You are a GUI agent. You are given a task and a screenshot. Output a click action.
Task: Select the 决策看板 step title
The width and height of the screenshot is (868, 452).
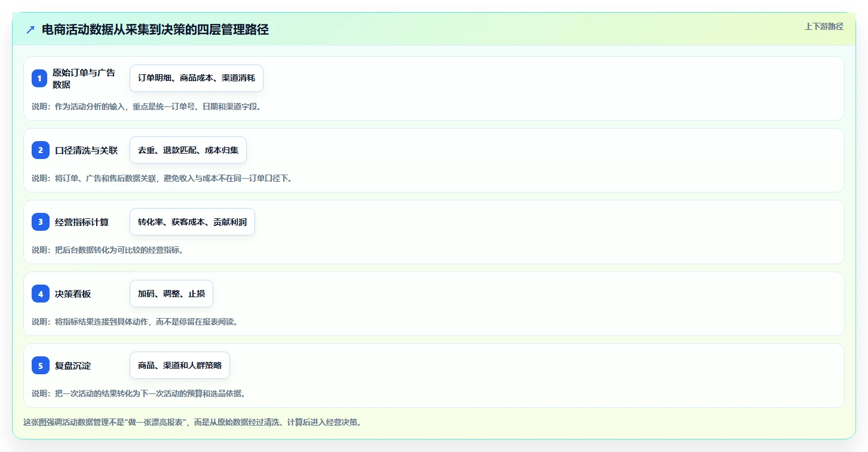pyautogui.click(x=73, y=294)
